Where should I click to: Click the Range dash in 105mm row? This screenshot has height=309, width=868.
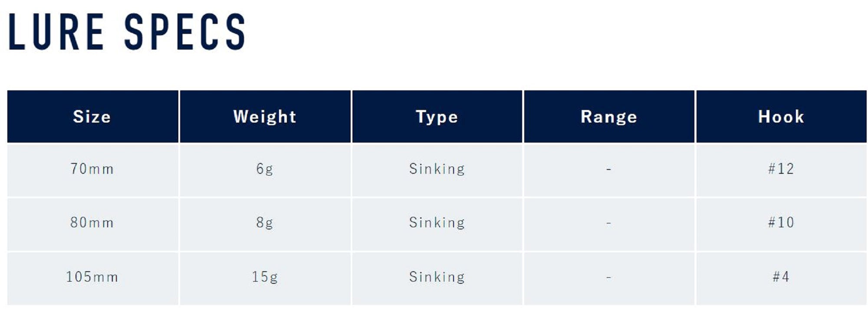(x=608, y=277)
